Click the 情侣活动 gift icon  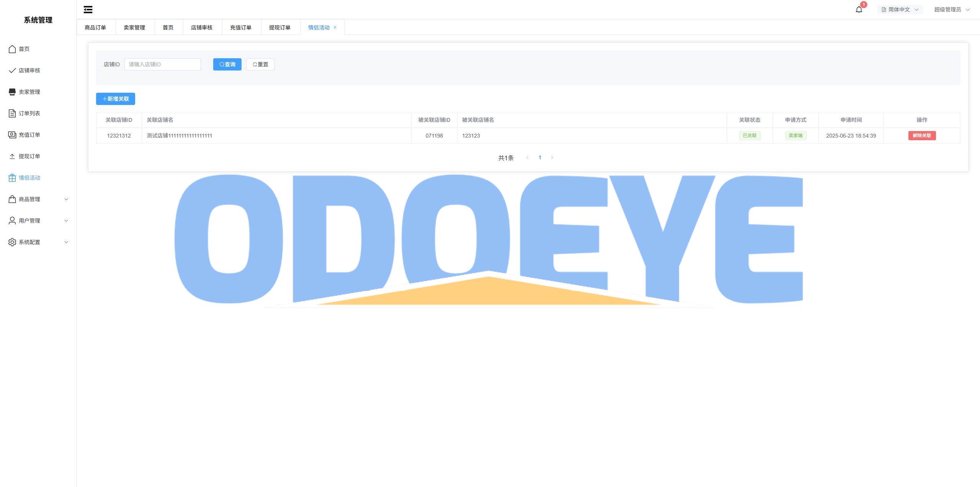12,178
